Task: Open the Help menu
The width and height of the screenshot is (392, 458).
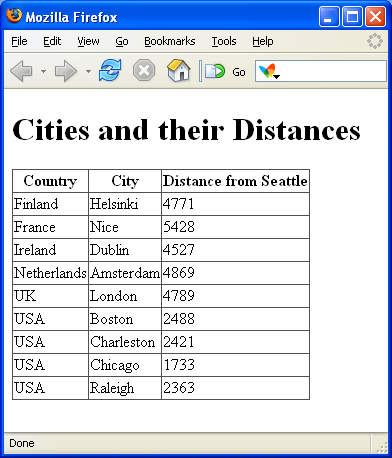Action: (263, 41)
